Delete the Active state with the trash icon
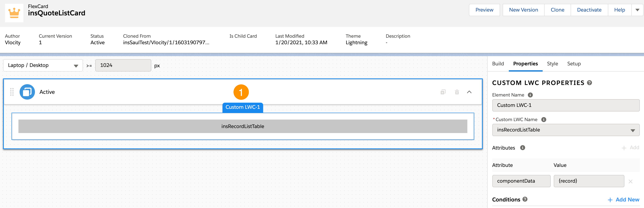Screen dimensions: 644x208 457,92
